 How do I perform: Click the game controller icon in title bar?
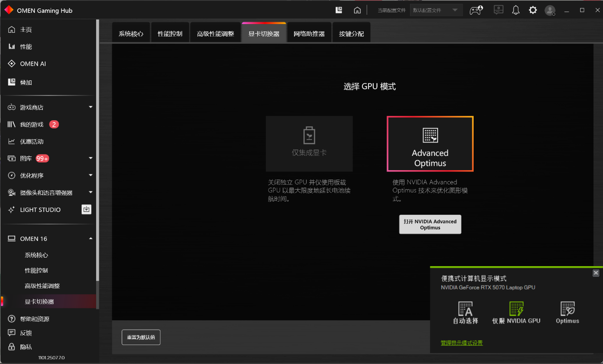point(476,10)
